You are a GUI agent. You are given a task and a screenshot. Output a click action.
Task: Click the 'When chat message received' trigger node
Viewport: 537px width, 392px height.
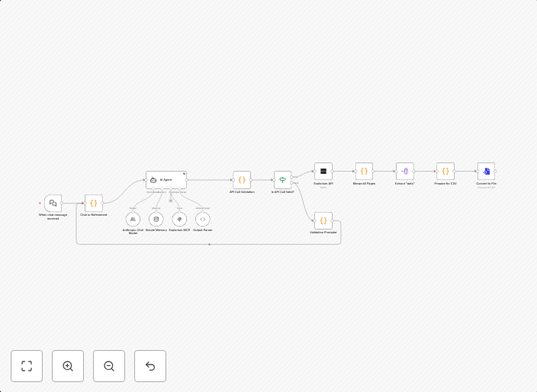[x=53, y=203]
